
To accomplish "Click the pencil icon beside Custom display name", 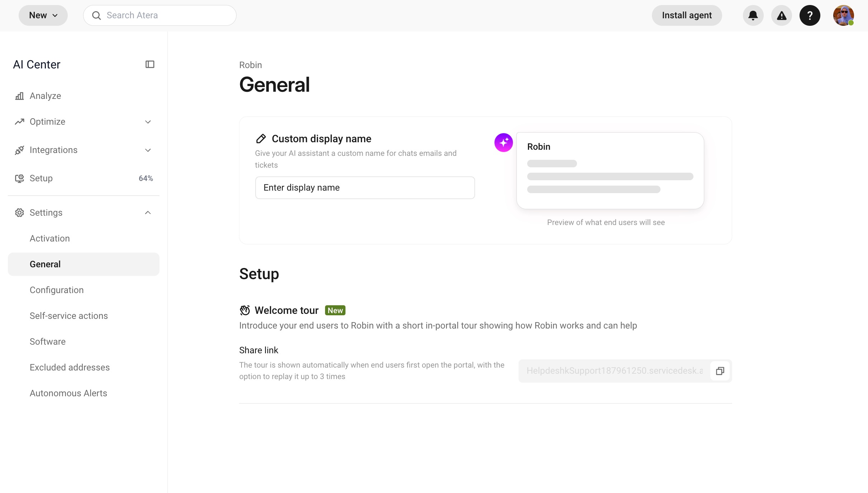I will tap(261, 139).
